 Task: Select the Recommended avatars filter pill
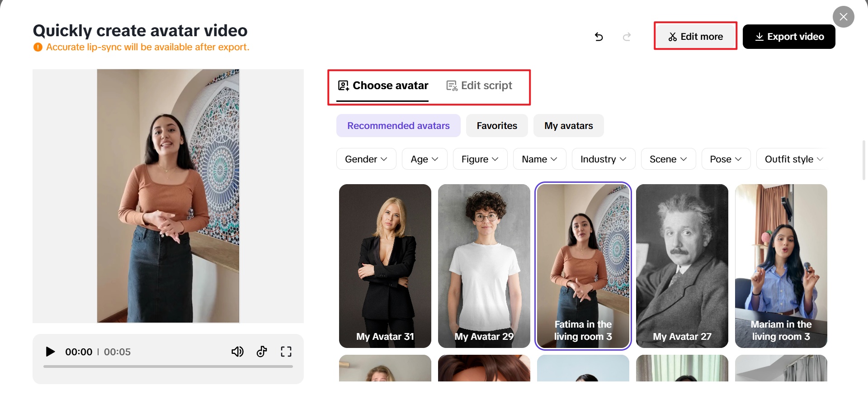(x=398, y=125)
